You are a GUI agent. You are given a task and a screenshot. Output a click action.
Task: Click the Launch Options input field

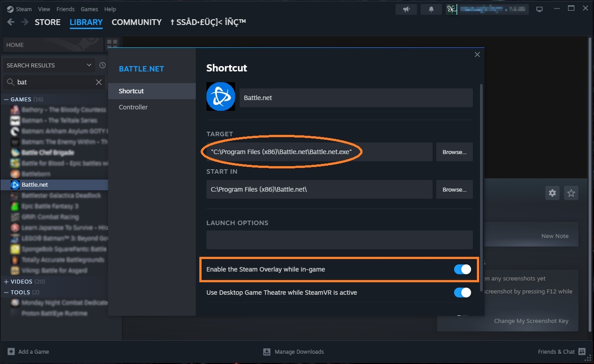[339, 240]
